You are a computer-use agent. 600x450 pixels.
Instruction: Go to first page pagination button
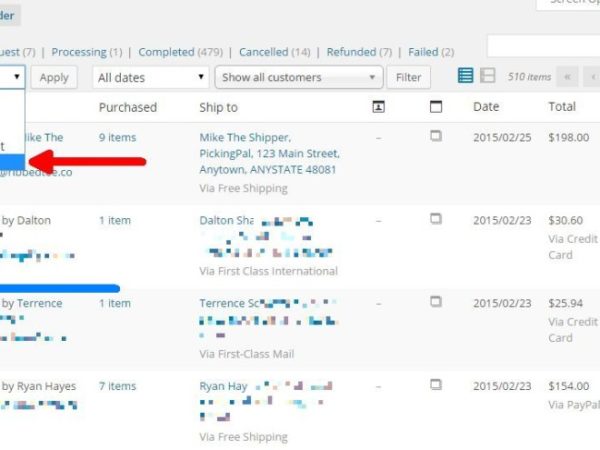pos(568,77)
